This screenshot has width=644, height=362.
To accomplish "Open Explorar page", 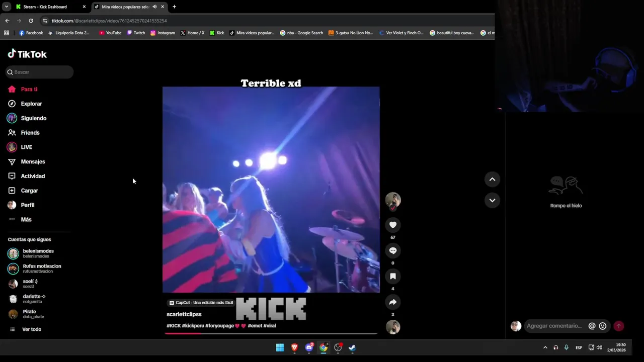I will coord(31,104).
